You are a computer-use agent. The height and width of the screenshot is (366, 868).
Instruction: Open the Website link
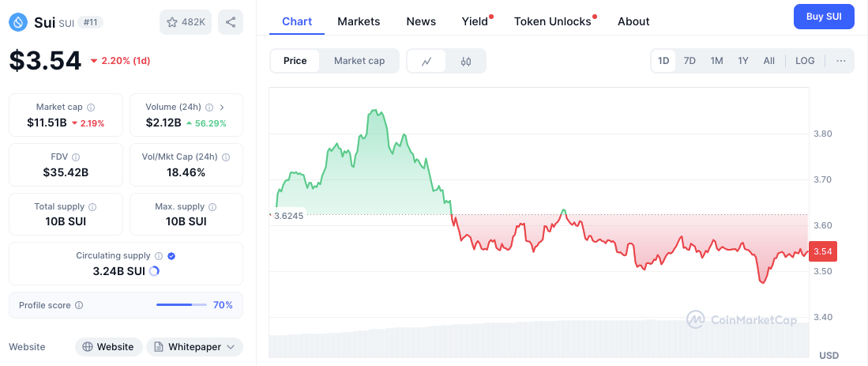(x=109, y=346)
